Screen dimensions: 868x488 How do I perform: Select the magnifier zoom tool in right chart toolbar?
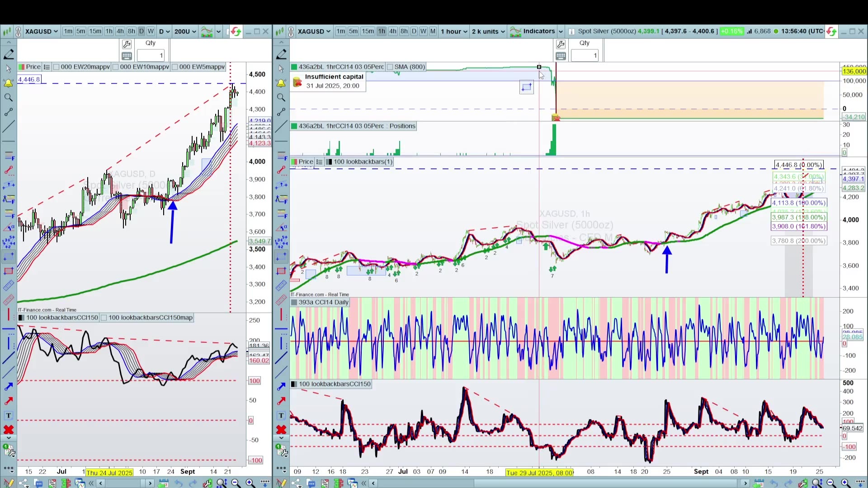pos(281,97)
